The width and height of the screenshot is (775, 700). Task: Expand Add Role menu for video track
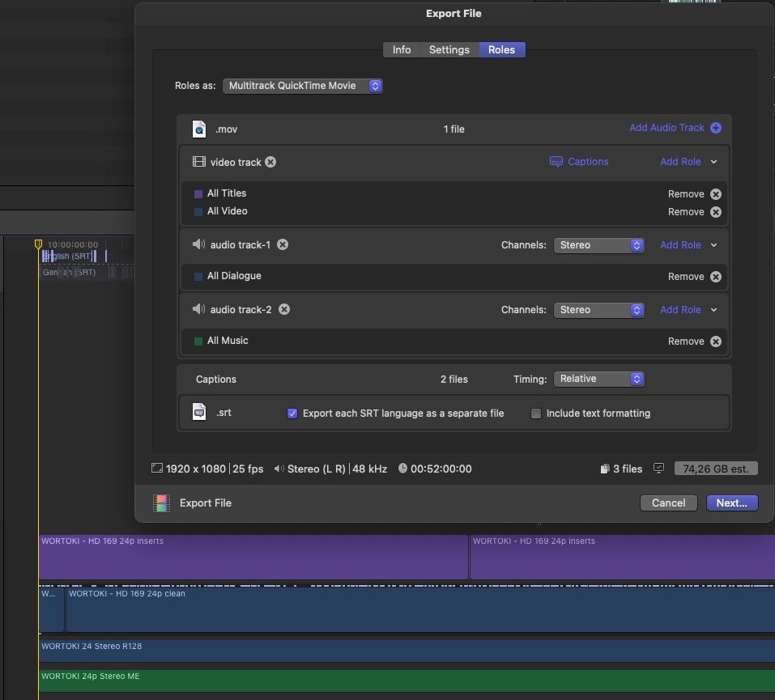coord(713,162)
